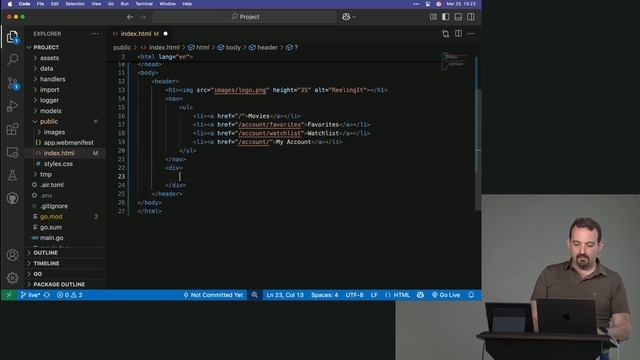Change UTF-8 file encoding
The image size is (640, 360).
[x=354, y=295]
